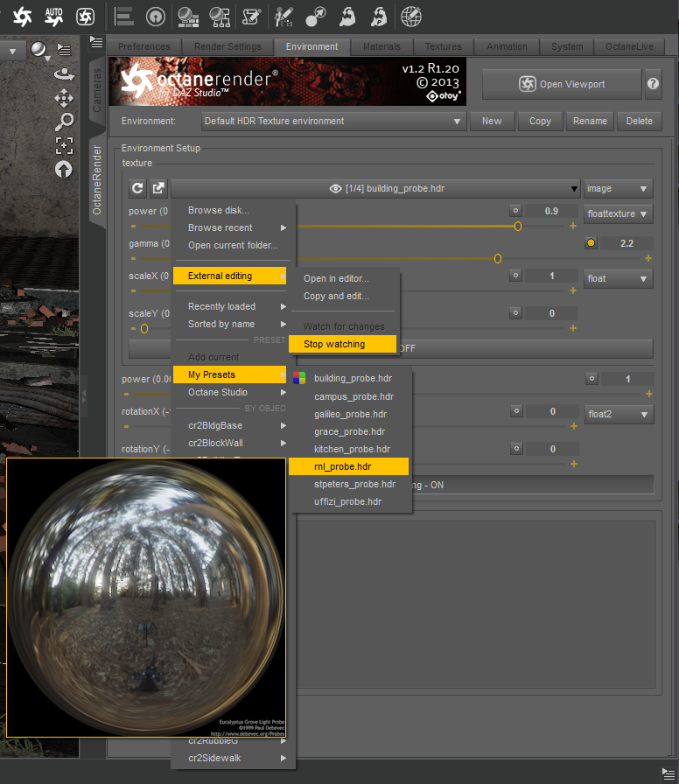The image size is (679, 784).
Task: Click the figure with pencil edit icon
Action: (283, 17)
